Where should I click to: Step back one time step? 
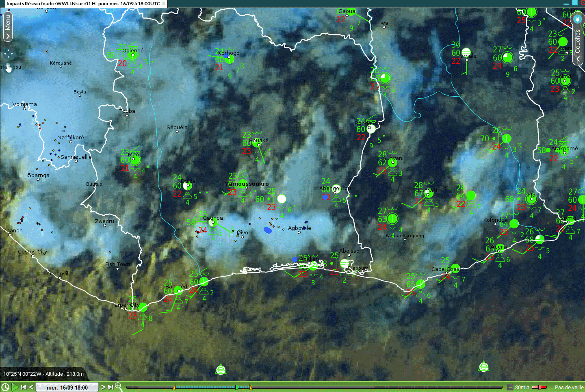(31, 387)
